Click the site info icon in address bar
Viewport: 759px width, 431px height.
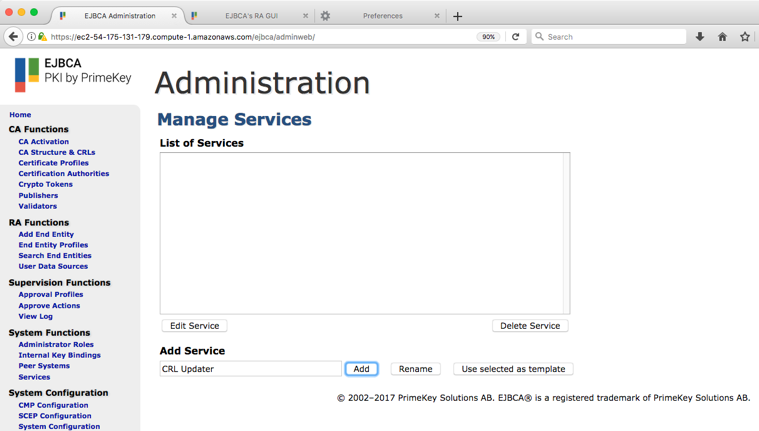point(32,37)
